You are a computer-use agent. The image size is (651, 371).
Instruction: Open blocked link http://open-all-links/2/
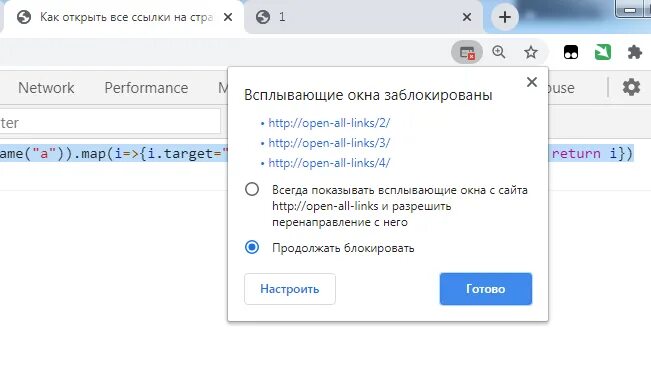point(329,123)
